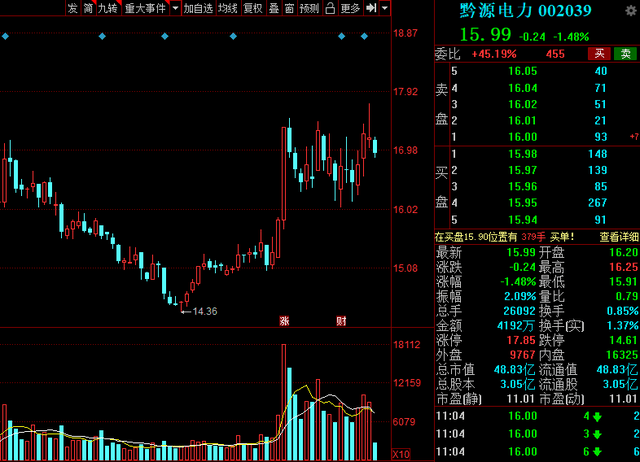Screen dimensions: 640x462
Task: Select sell level 5 price 16.05
Action: [x=522, y=71]
